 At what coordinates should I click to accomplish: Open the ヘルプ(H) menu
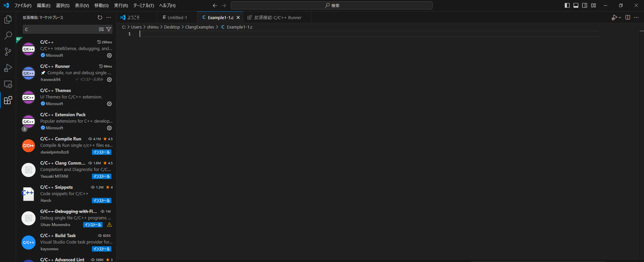coord(167,5)
